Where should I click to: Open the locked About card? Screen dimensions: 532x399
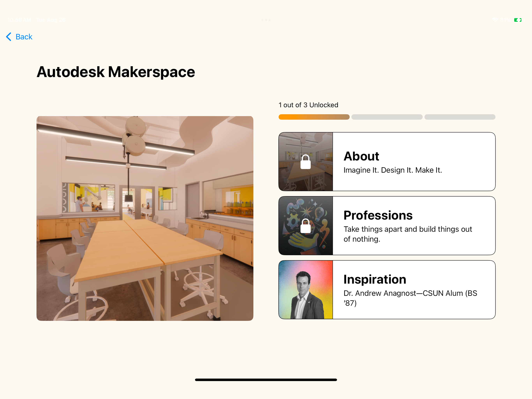tap(387, 162)
